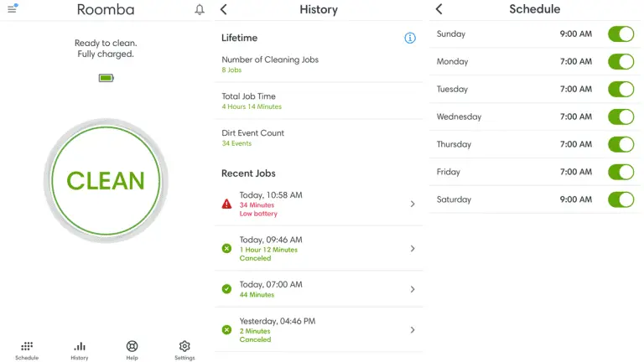This screenshot has width=644, height=362.
Task: Open the hamburger menu on Roomba screen
Action: tap(12, 8)
